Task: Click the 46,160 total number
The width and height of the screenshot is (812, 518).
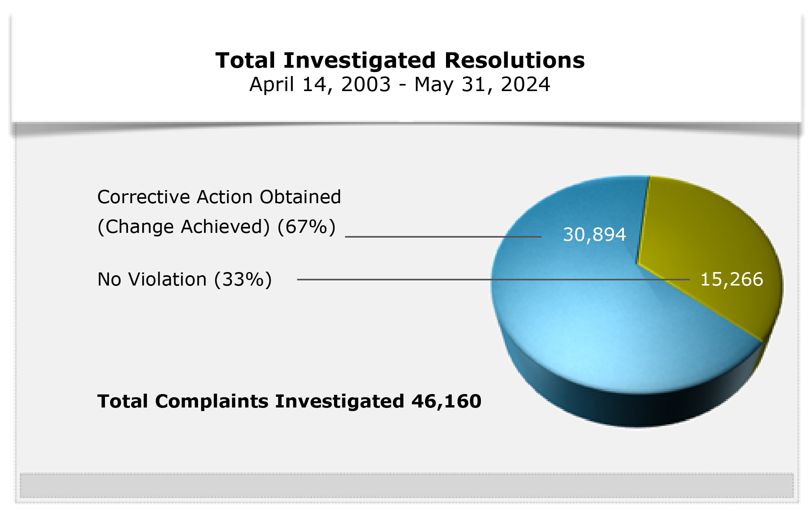Action: click(x=446, y=401)
